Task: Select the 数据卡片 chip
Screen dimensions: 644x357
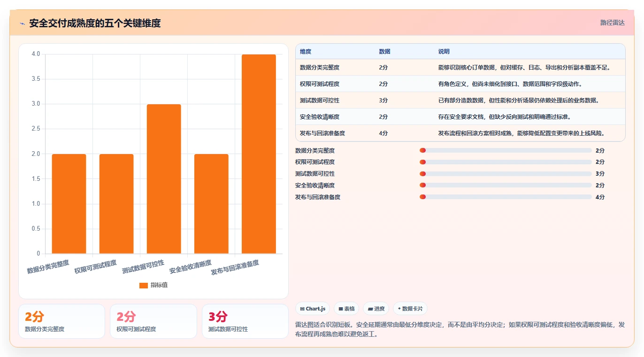Action: click(410, 309)
